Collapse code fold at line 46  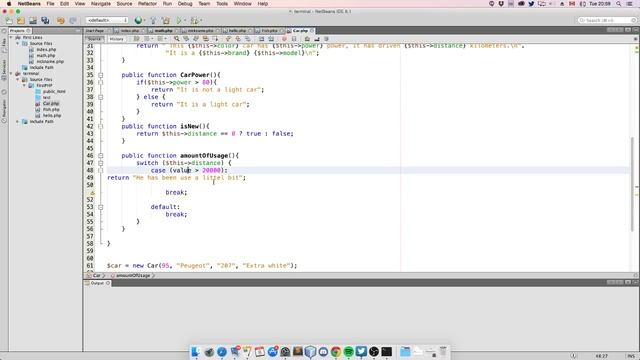coord(101,156)
